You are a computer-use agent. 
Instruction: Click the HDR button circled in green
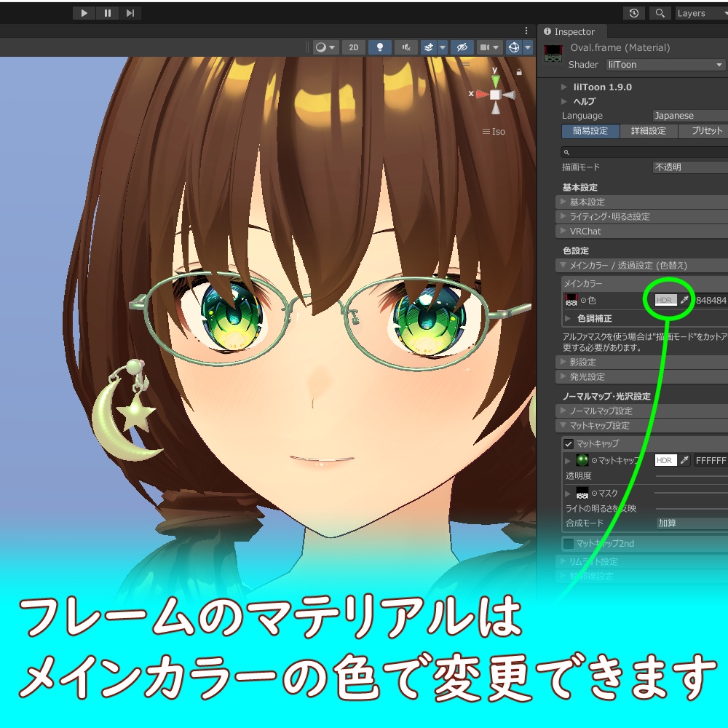coord(665,299)
